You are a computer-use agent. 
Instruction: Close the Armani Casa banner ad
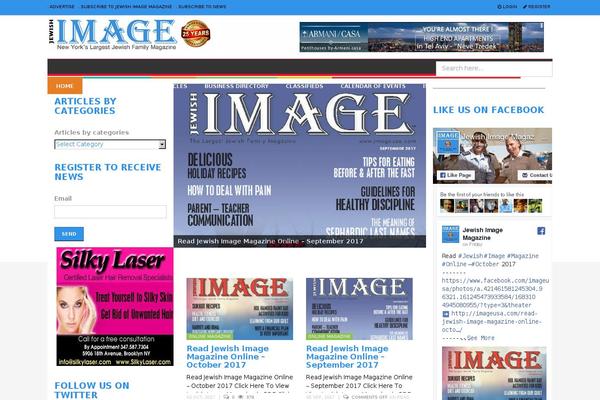point(541,25)
